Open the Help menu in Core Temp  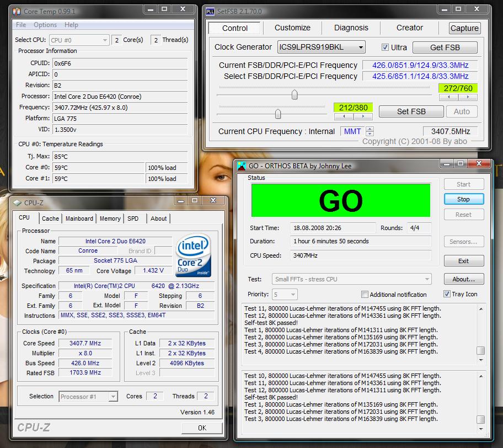click(x=71, y=25)
